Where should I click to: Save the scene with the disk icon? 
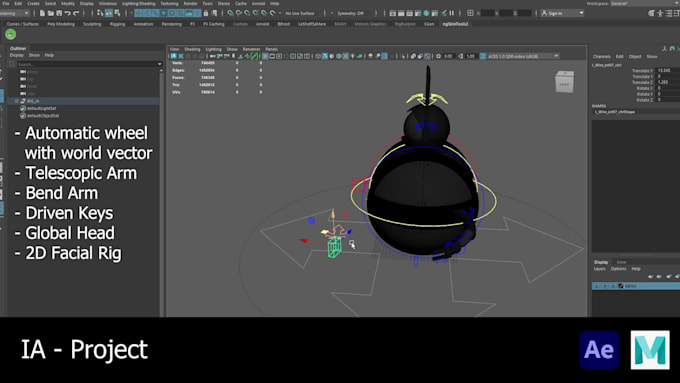(x=59, y=13)
